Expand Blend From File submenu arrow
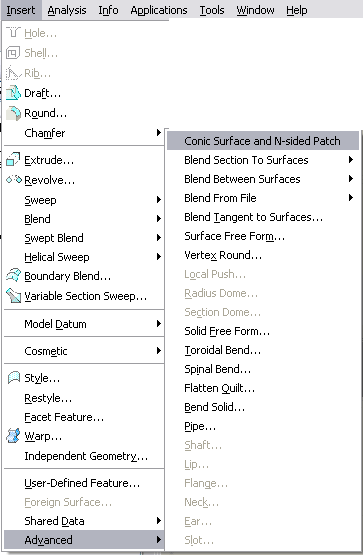 pyautogui.click(x=351, y=198)
